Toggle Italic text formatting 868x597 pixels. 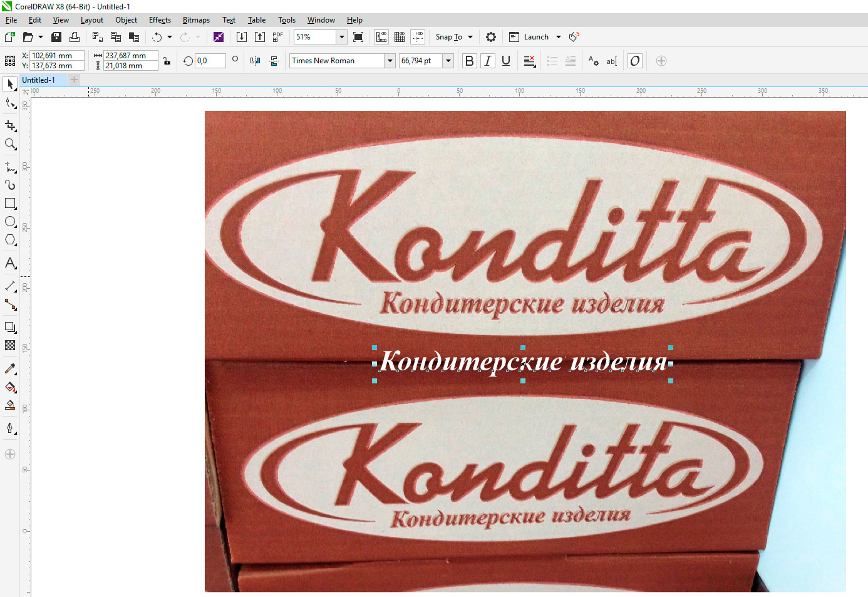pos(487,61)
